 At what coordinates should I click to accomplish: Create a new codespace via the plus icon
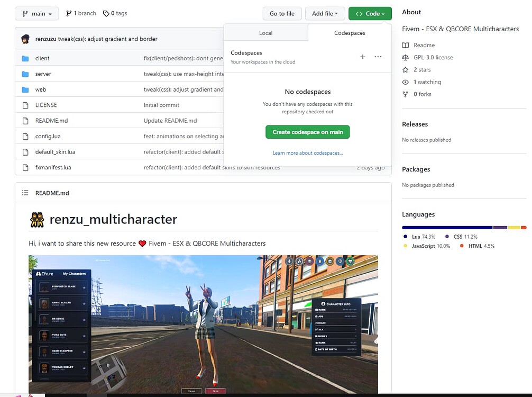click(363, 57)
